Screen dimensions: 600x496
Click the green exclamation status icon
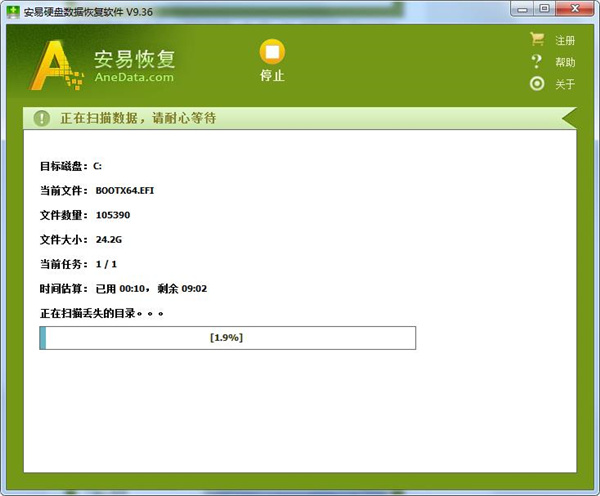(x=41, y=118)
